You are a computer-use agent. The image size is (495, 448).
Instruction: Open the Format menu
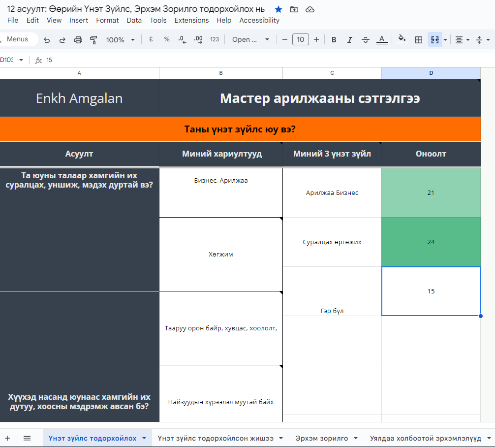pos(107,20)
